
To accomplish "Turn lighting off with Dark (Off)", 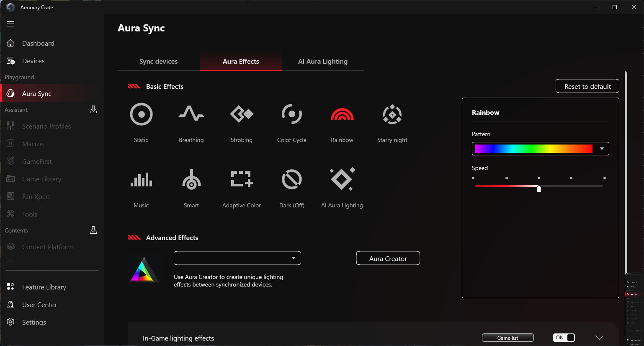I will 292,179.
